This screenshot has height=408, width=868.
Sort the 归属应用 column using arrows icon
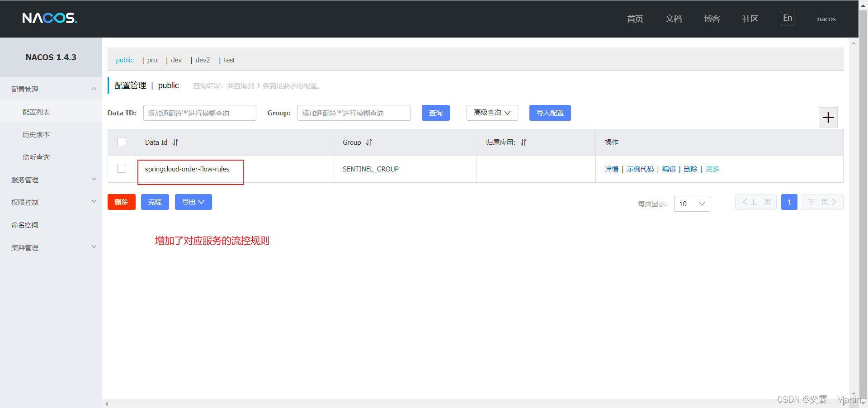pyautogui.click(x=524, y=142)
